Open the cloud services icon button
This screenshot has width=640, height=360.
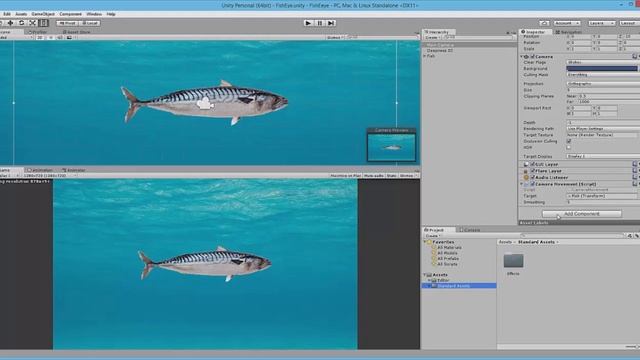tap(544, 23)
